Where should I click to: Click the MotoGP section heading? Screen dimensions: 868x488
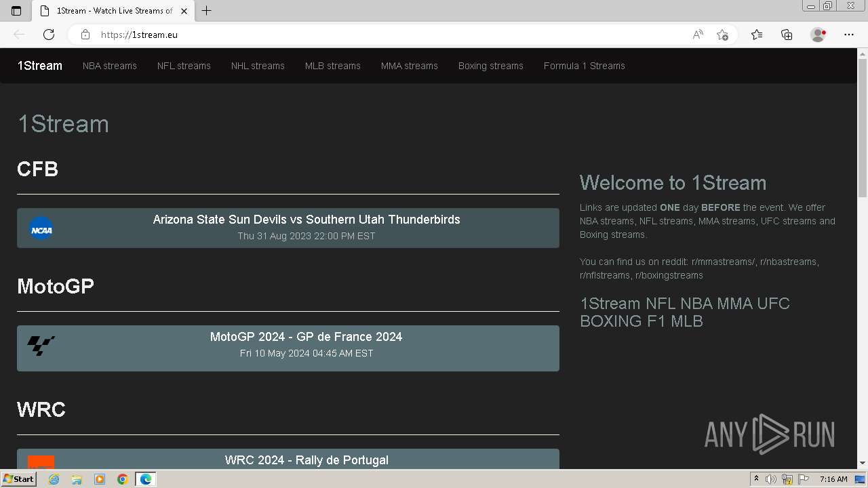pos(56,286)
